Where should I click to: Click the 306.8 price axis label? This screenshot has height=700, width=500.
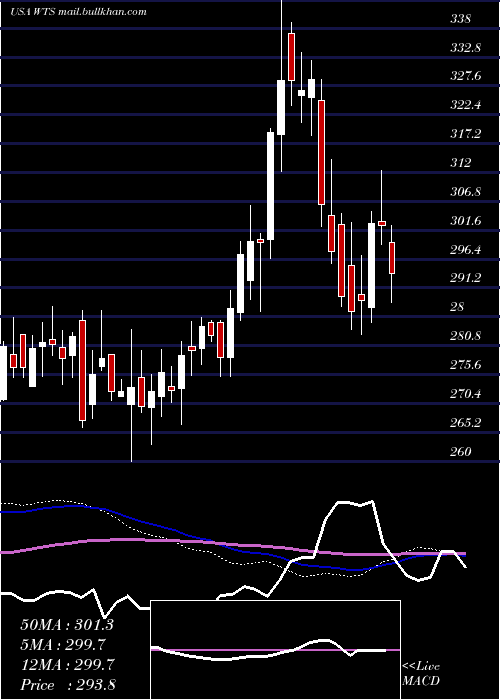point(466,192)
